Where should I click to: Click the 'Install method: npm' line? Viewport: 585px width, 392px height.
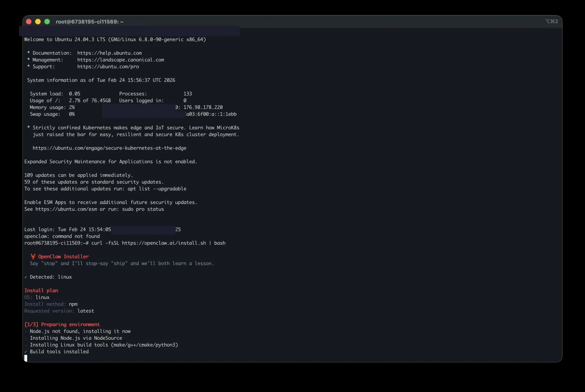pyautogui.click(x=51, y=304)
